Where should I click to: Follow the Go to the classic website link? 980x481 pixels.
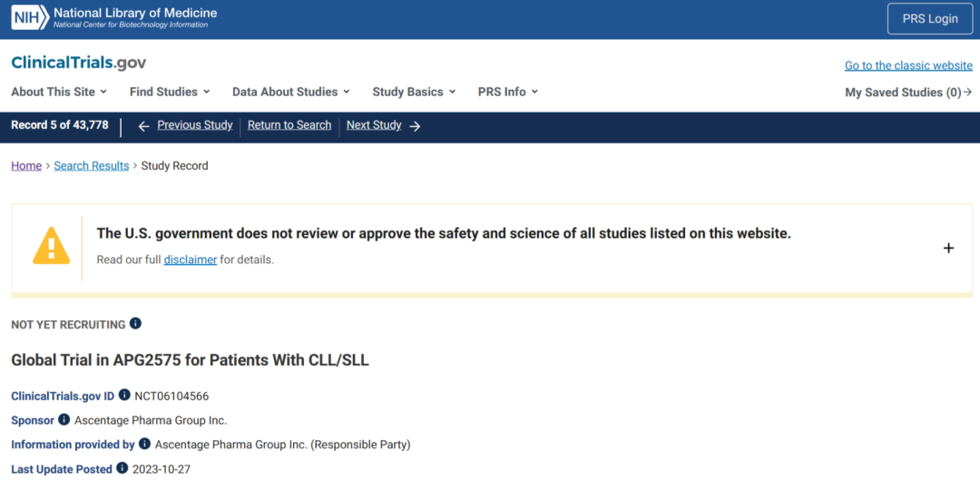click(908, 65)
